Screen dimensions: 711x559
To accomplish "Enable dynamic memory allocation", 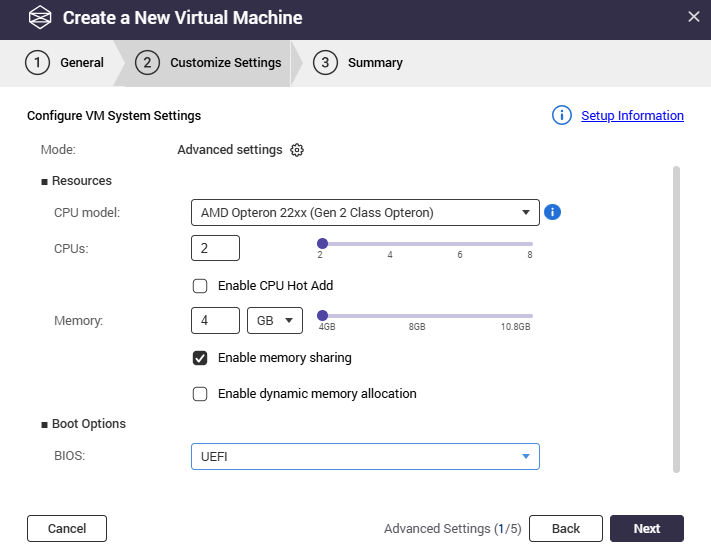I will [200, 394].
